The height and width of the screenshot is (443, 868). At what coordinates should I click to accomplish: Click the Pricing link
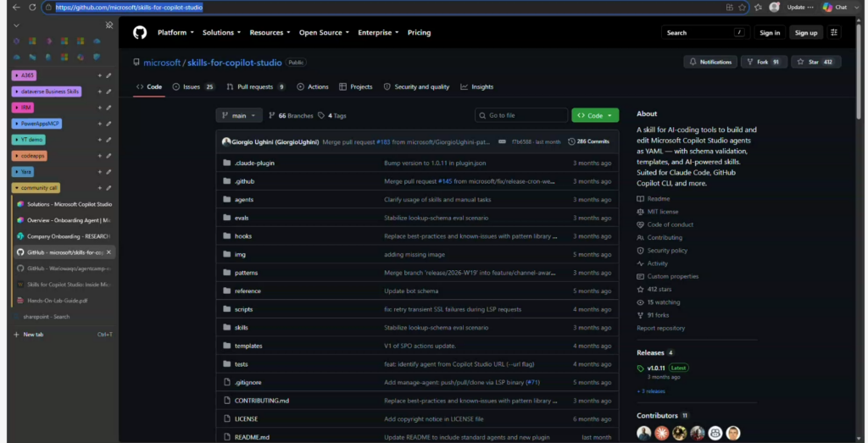click(x=419, y=33)
